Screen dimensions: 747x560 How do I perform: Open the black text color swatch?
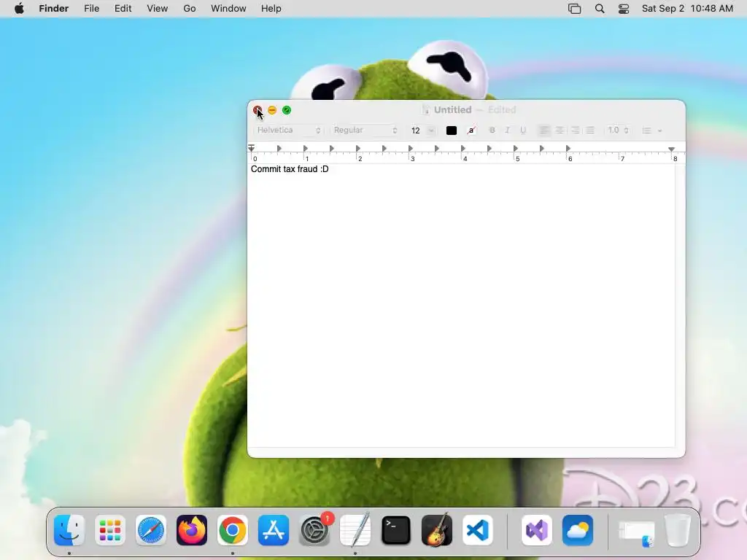(452, 131)
